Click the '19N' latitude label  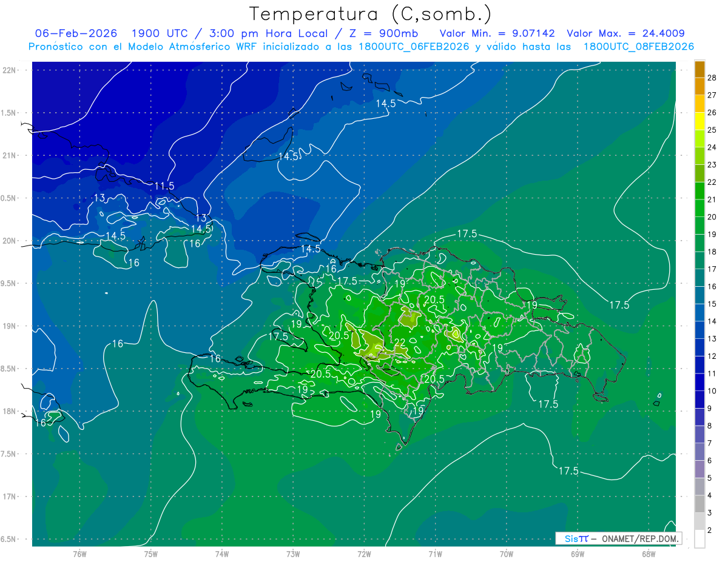(x=9, y=326)
